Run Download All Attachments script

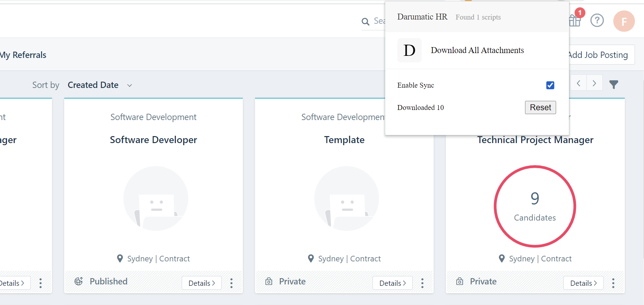(477, 51)
